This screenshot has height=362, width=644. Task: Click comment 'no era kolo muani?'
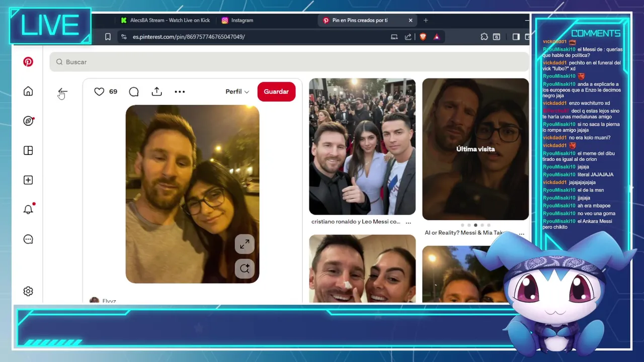tap(590, 137)
